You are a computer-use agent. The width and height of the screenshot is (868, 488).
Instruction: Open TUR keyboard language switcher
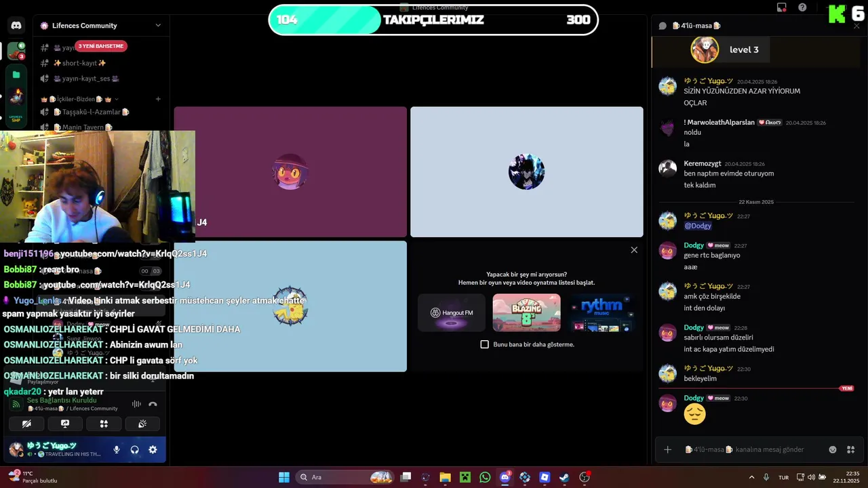tap(784, 477)
